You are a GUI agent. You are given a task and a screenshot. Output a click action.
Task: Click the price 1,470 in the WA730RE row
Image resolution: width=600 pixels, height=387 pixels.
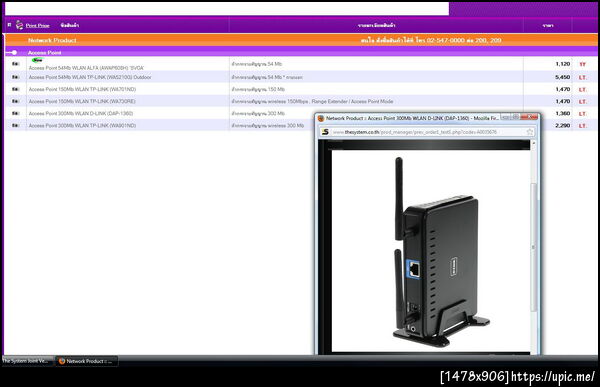coord(562,101)
